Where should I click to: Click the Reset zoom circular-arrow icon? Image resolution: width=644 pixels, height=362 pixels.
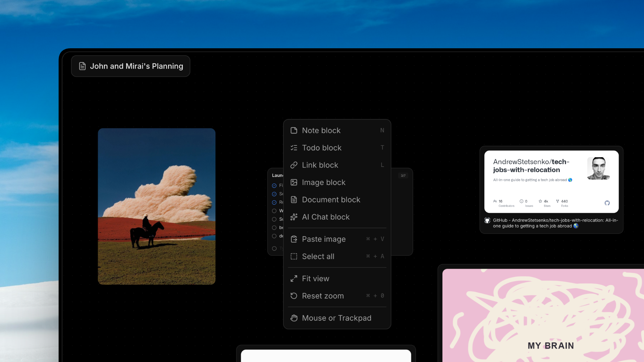click(x=294, y=296)
